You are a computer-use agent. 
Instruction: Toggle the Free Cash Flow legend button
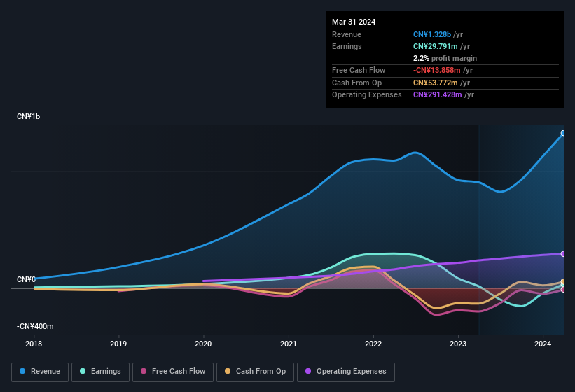pyautogui.click(x=173, y=372)
